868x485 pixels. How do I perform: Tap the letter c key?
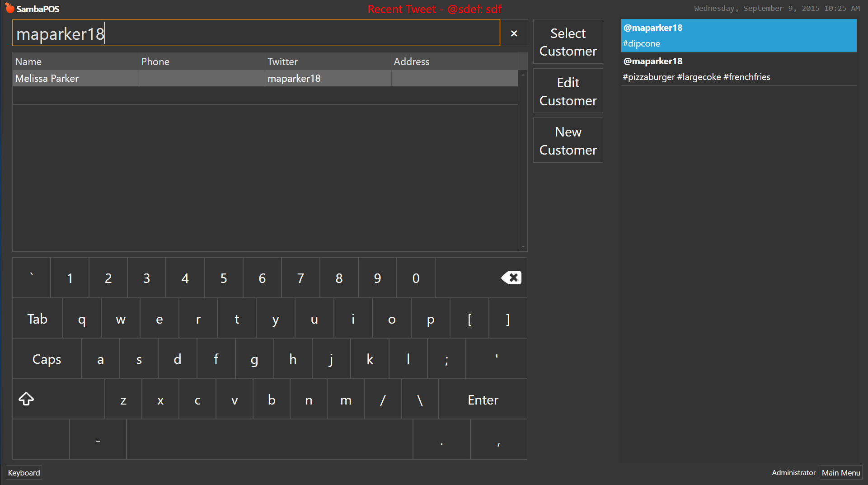point(197,399)
